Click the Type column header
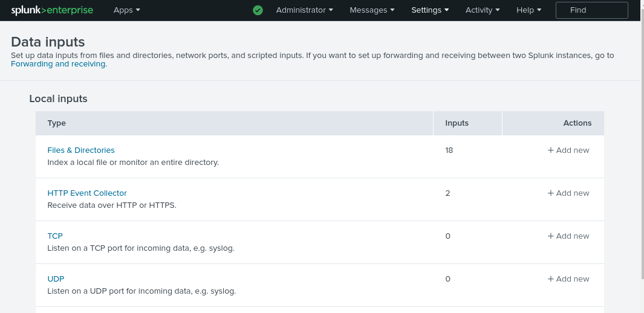The height and width of the screenshot is (313, 644). coord(234,123)
